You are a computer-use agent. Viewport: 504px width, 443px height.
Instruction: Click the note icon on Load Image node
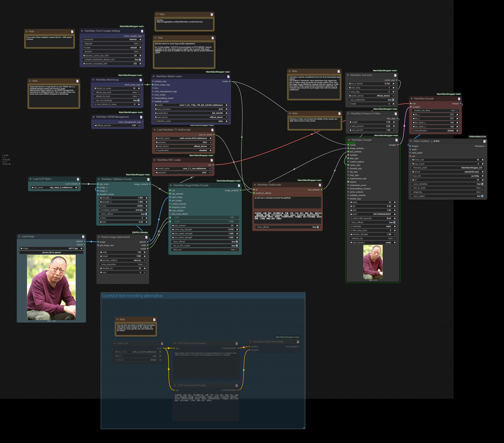pos(83,237)
